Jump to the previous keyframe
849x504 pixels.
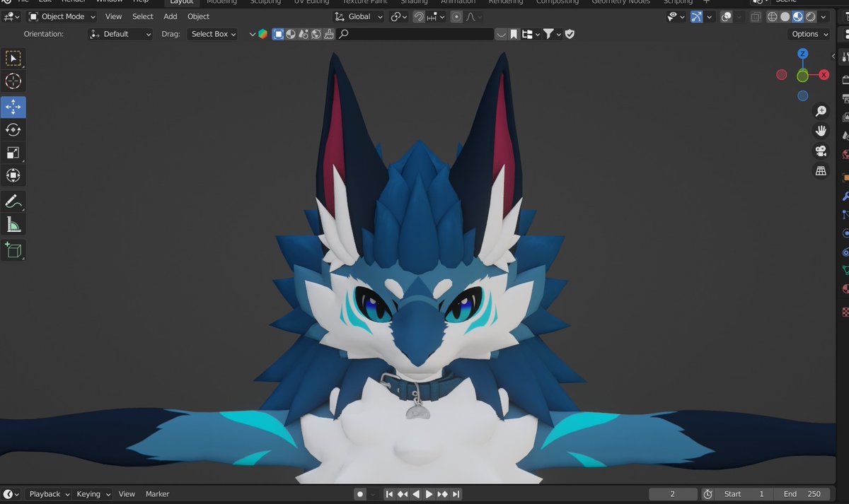[x=403, y=494]
